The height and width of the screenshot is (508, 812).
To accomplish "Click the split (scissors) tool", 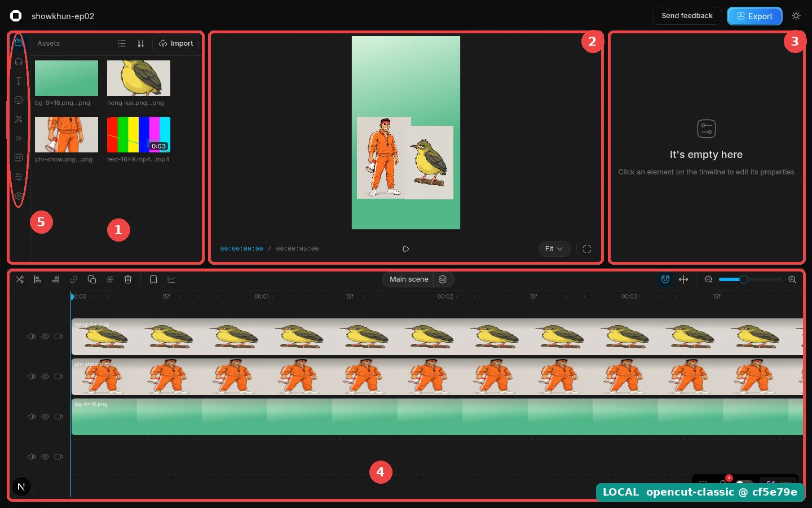I will [x=20, y=279].
